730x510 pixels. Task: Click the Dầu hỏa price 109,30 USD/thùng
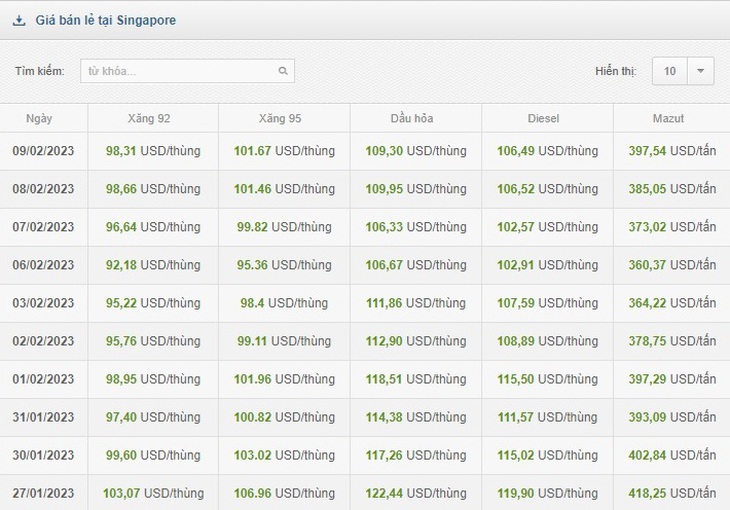(x=416, y=151)
